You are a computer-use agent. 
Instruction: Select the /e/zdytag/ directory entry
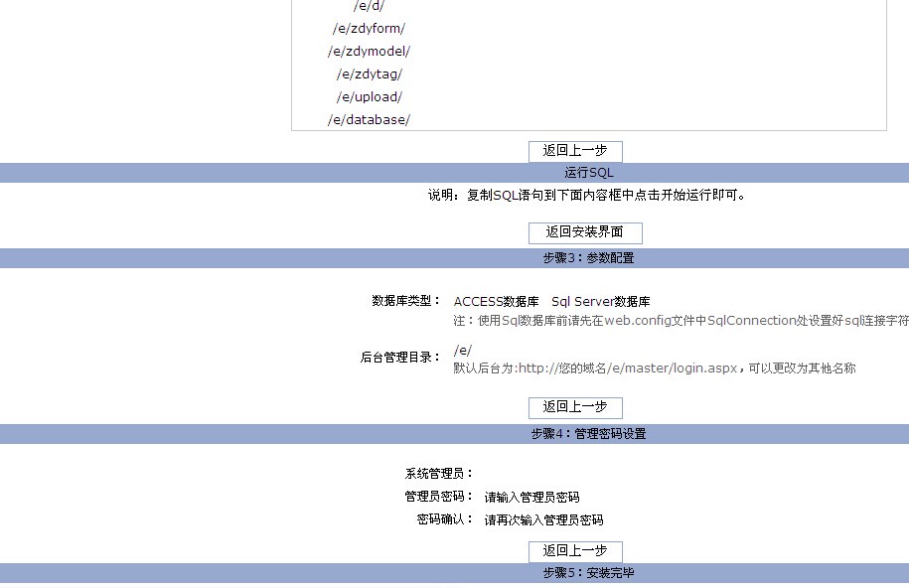point(369,74)
